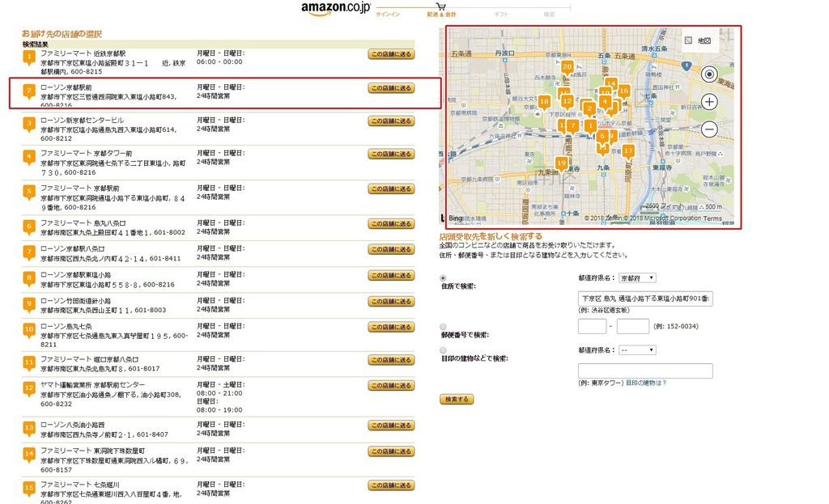The image size is (829, 504).
Task: Click map pin number 1
Action: click(590, 127)
